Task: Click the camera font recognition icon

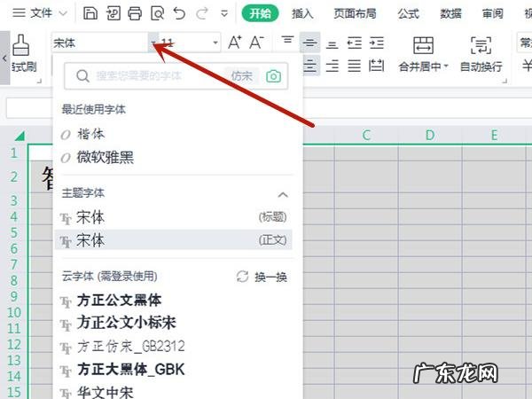Action: pyautogui.click(x=273, y=76)
